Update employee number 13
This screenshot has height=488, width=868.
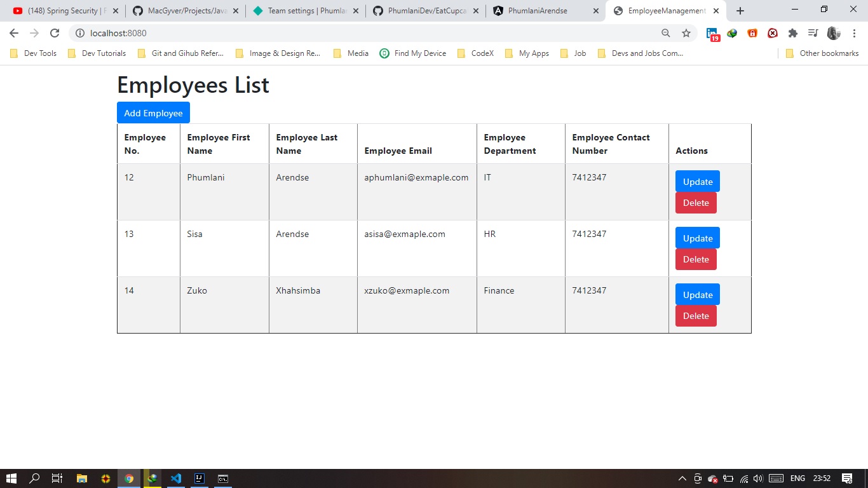coord(697,238)
